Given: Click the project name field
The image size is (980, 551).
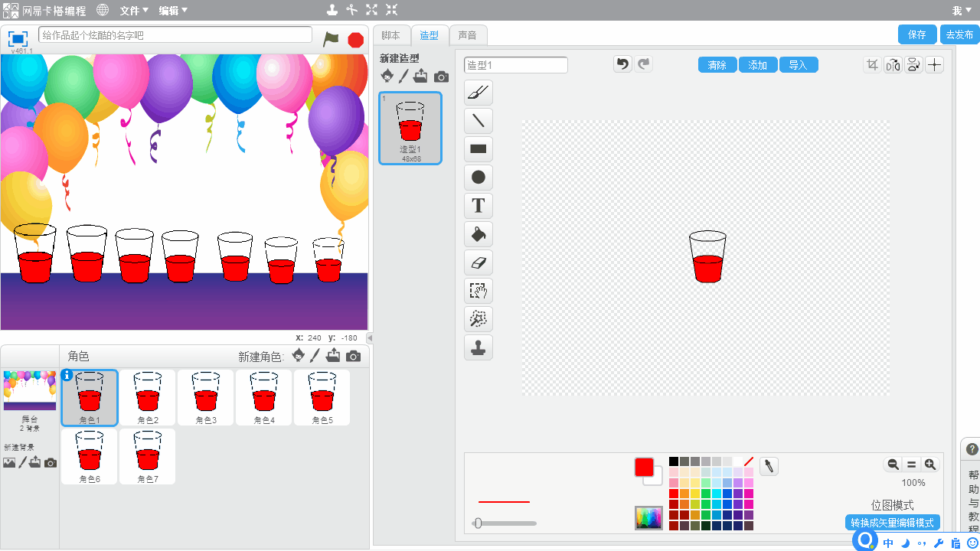Looking at the screenshot, I should 175,35.
